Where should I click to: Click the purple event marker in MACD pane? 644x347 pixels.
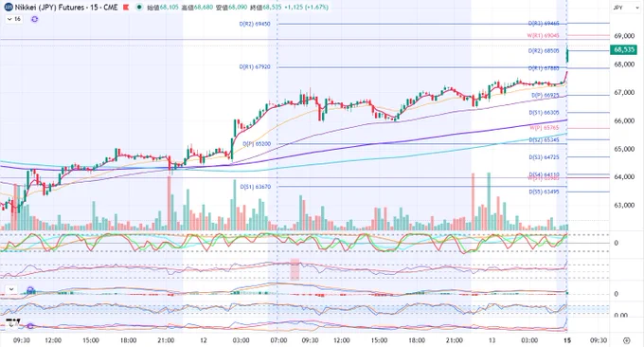pos(30,290)
